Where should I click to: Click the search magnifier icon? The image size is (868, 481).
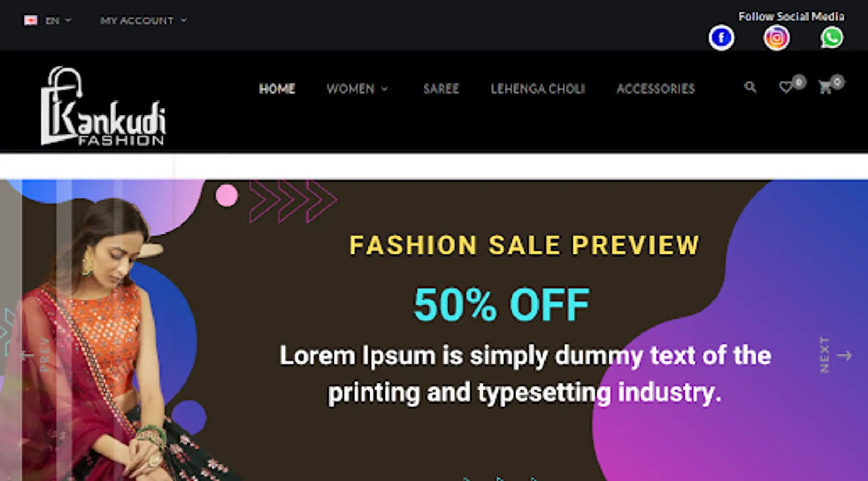pyautogui.click(x=750, y=87)
